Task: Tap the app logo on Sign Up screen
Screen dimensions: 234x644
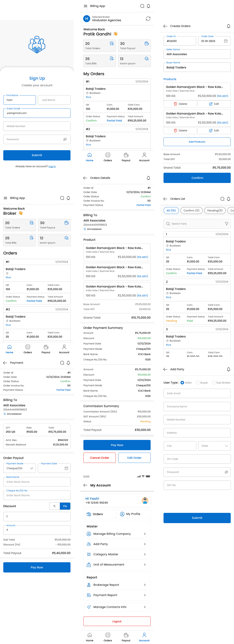Action: pos(37,44)
